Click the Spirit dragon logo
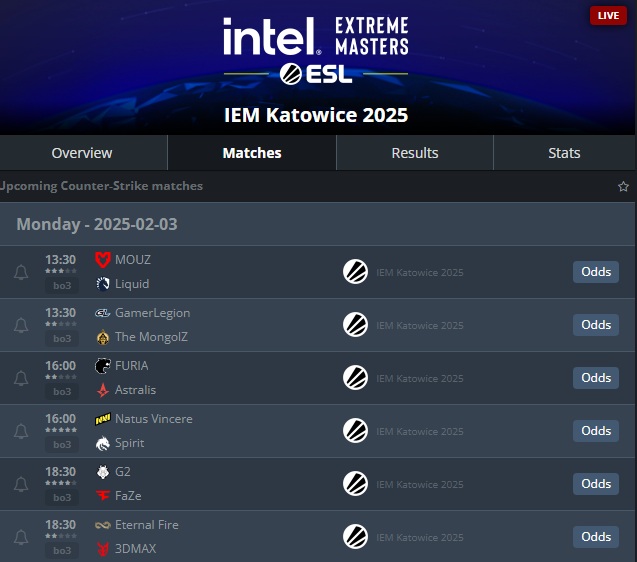 pos(103,443)
